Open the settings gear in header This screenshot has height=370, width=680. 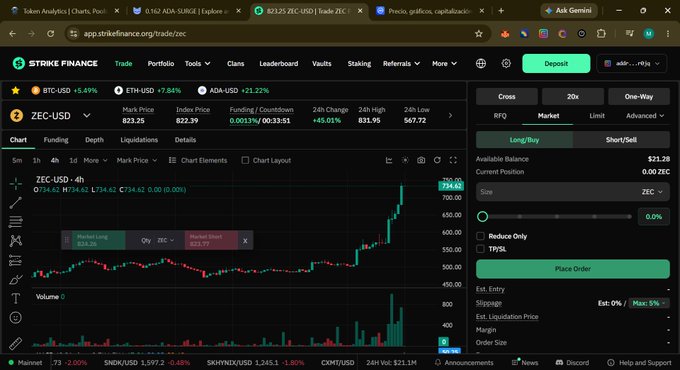click(506, 63)
